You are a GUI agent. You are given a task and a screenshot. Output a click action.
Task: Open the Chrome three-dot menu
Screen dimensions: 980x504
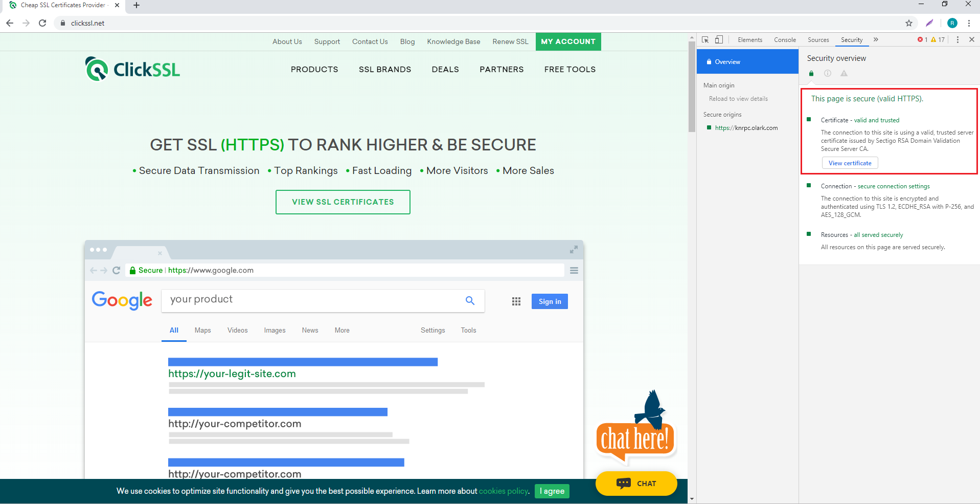coord(969,23)
